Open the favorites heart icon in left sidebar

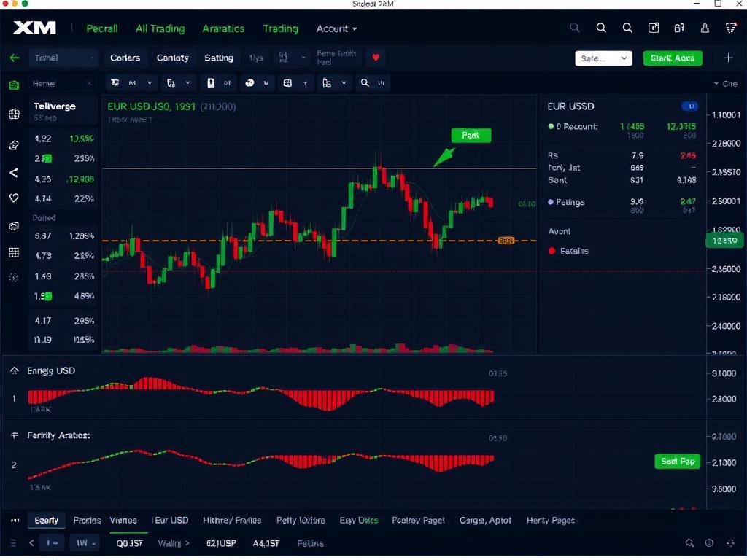tap(13, 198)
